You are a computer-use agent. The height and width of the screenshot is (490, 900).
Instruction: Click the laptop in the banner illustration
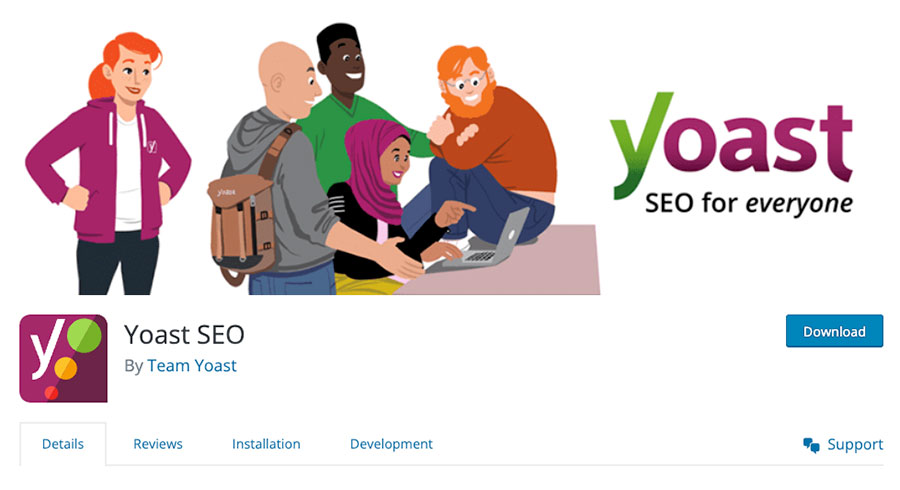[488, 243]
